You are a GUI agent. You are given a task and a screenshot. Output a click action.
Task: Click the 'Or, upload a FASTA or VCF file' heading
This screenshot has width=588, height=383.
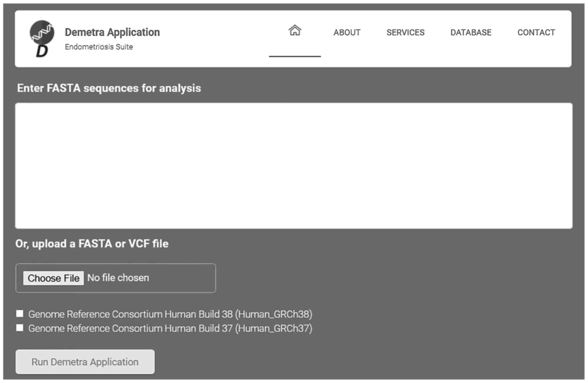pyautogui.click(x=92, y=244)
